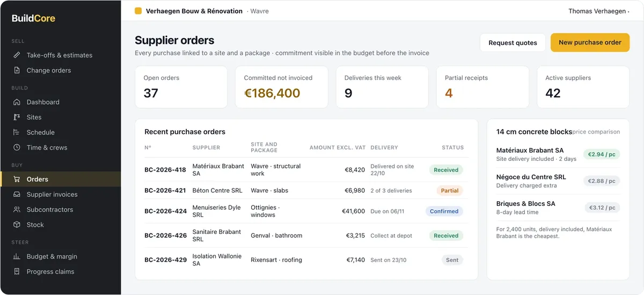The width and height of the screenshot is (644, 295).
Task: Open the Deliveries this week card
Action: [x=382, y=87]
